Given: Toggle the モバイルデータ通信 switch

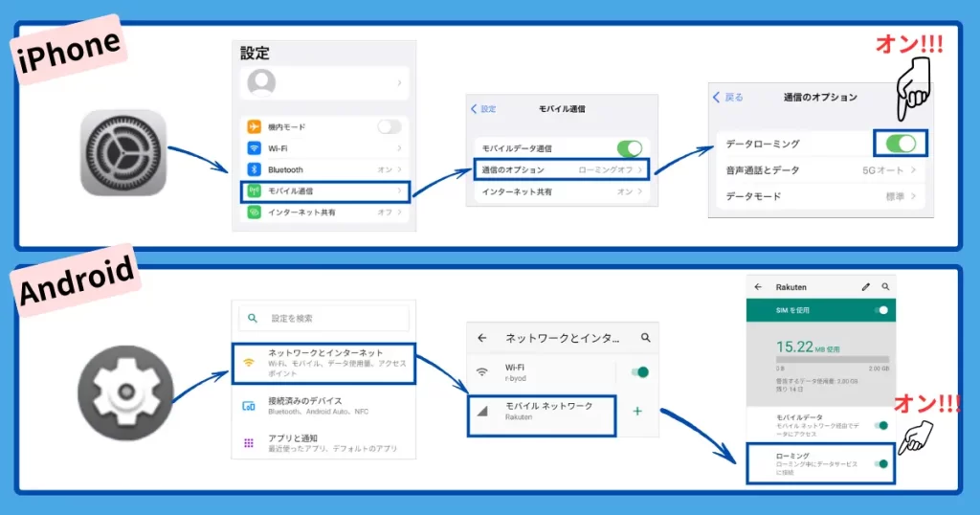Looking at the screenshot, I should (629, 148).
